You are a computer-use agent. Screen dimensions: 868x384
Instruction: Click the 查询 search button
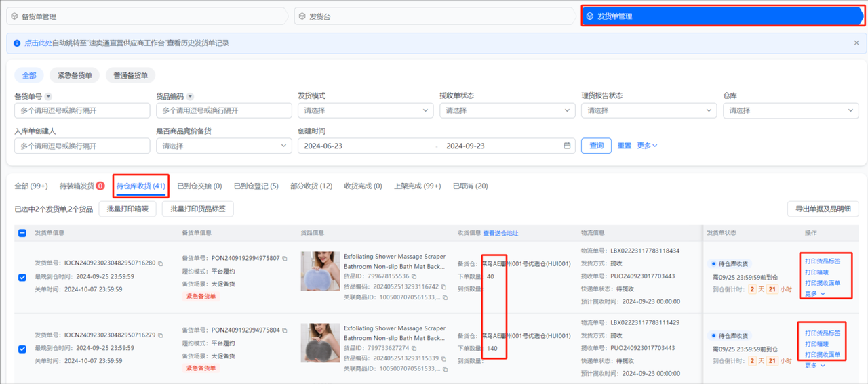tap(596, 146)
